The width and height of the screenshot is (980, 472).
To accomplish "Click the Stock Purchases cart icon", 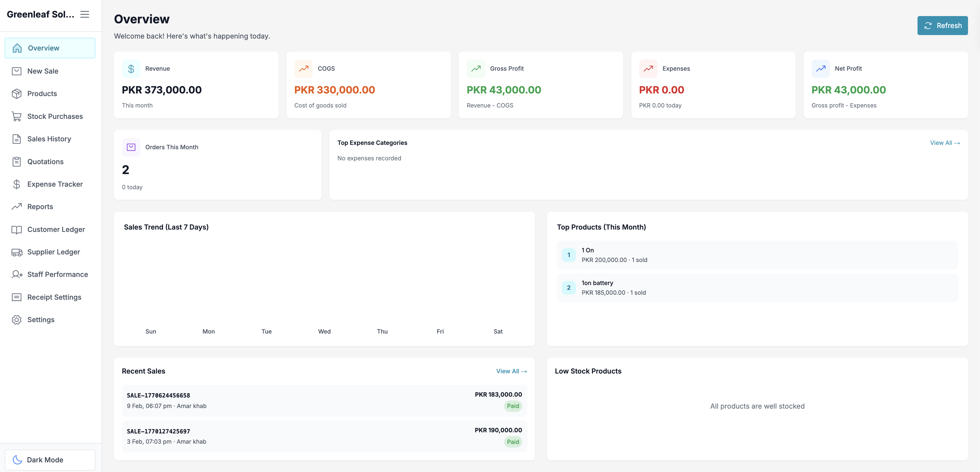I will coord(17,117).
